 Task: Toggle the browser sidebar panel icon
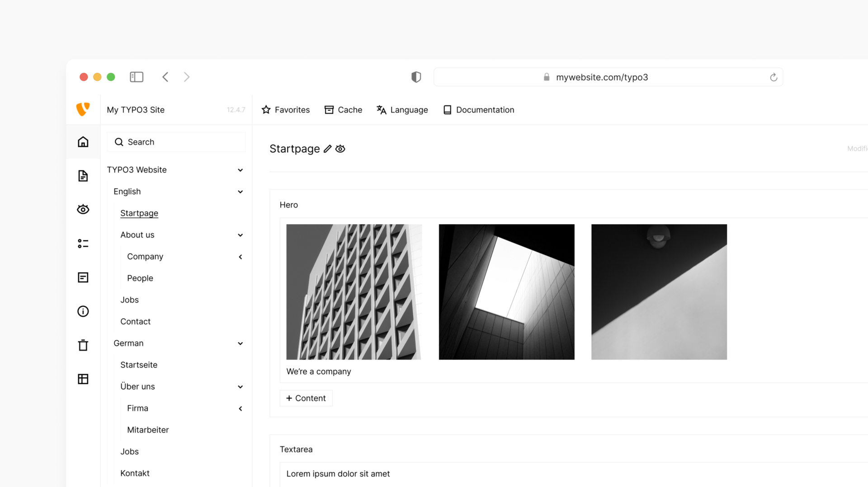tap(137, 77)
